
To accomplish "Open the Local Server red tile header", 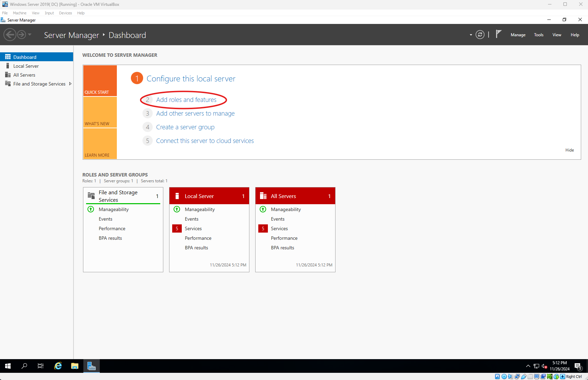I will (x=209, y=196).
